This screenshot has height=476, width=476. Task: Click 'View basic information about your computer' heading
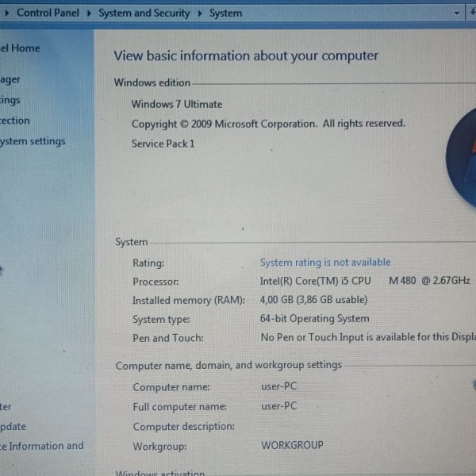coord(246,56)
